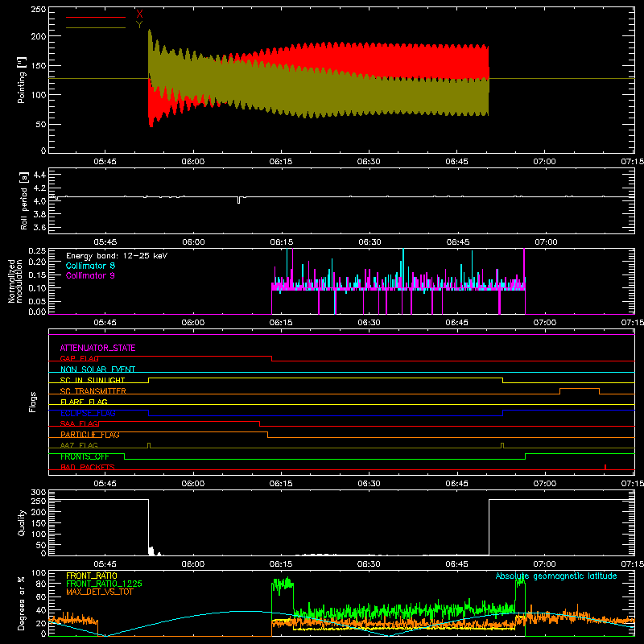Click the Roll period [s] axis title
This screenshot has height=644, width=644.
24,200
